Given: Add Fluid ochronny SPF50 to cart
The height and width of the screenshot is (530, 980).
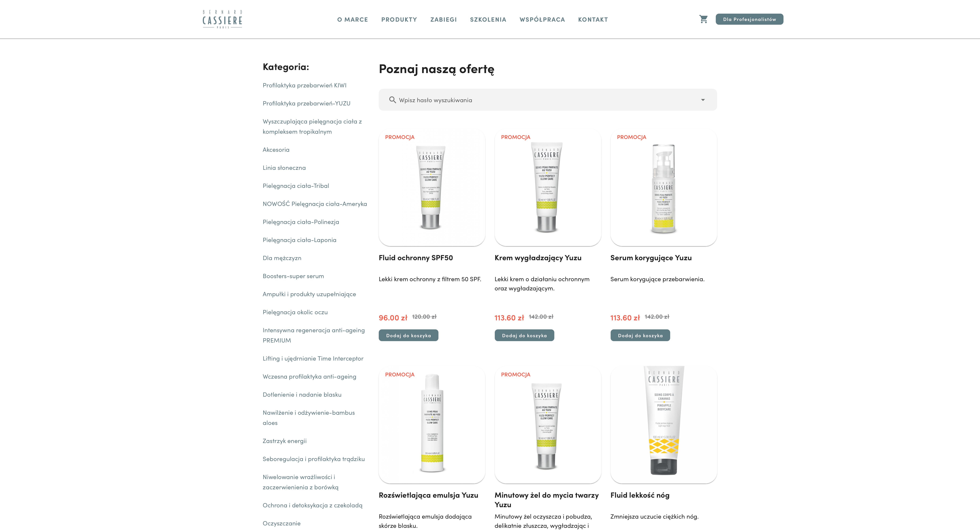Looking at the screenshot, I should tap(408, 336).
